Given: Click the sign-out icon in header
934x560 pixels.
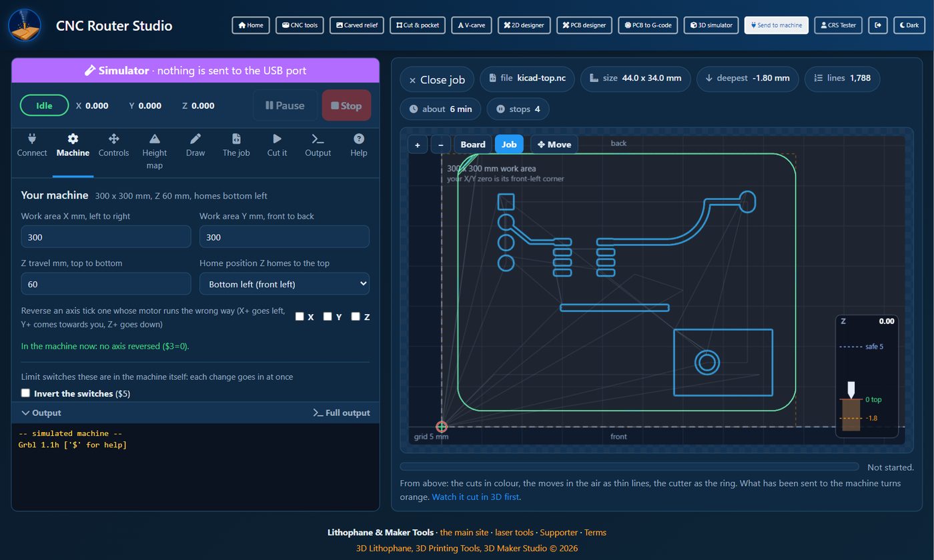Looking at the screenshot, I should tap(878, 25).
